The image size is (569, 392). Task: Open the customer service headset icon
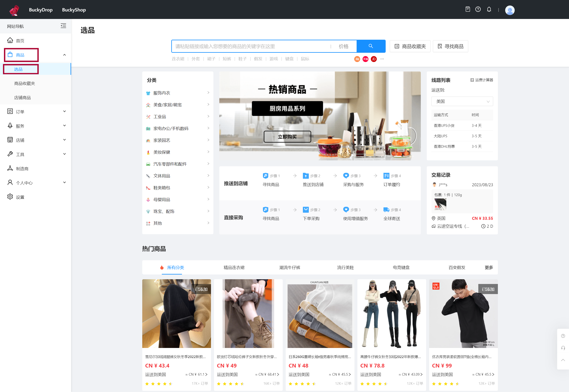coord(563,348)
